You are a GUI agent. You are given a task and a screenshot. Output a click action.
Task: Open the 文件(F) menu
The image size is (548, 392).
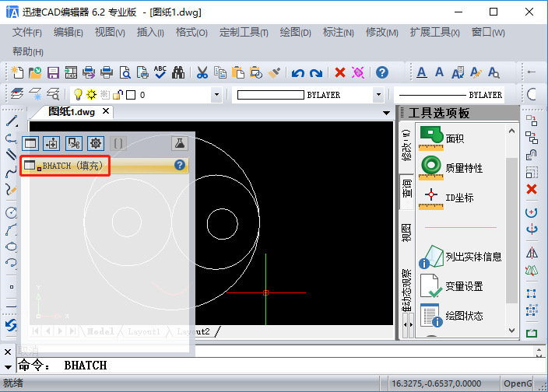click(x=27, y=33)
